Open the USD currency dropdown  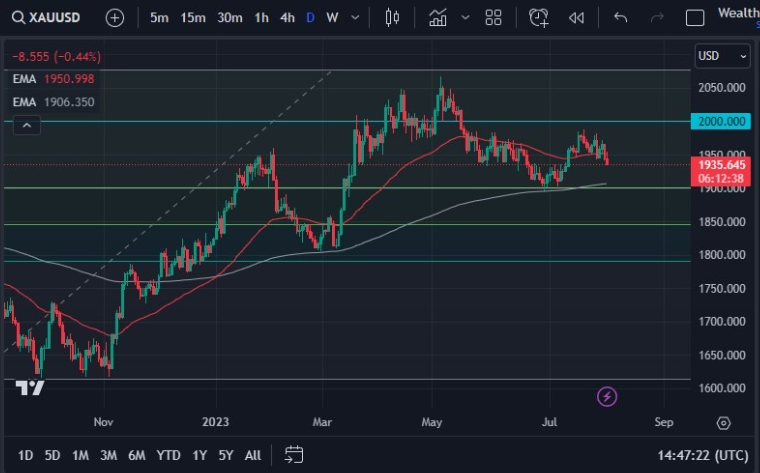[x=722, y=57]
